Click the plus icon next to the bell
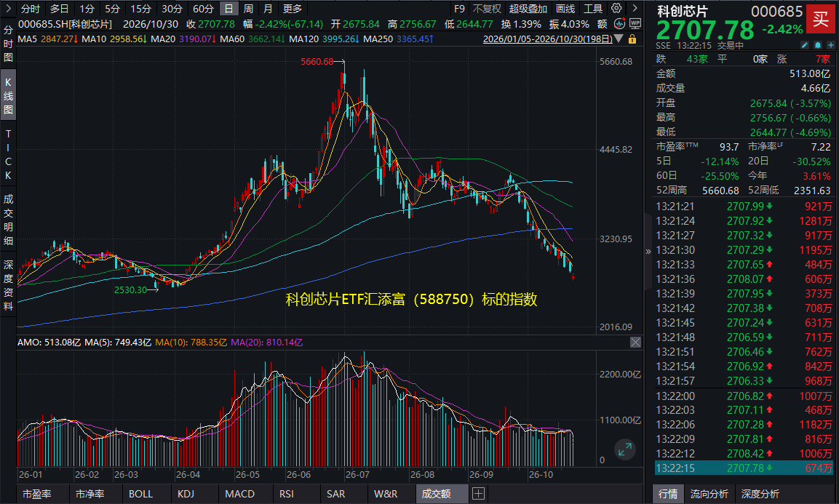Viewport: 839px width, 504px height. click(x=830, y=46)
